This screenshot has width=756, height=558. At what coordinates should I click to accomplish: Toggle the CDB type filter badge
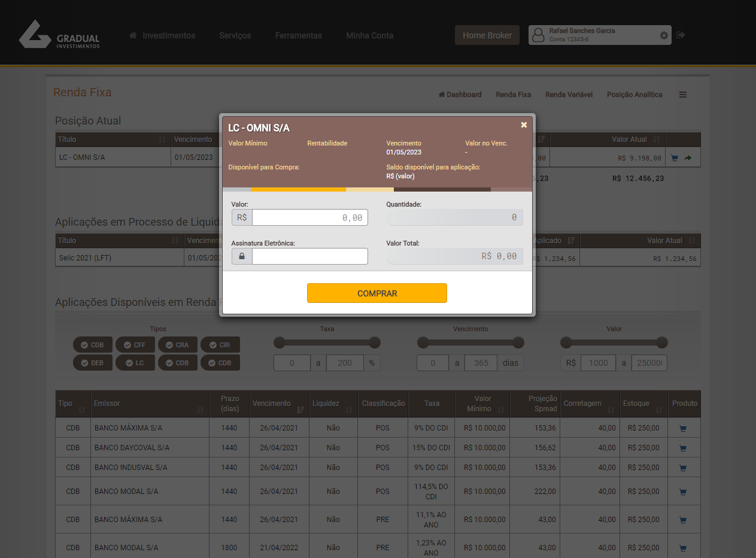(x=93, y=344)
